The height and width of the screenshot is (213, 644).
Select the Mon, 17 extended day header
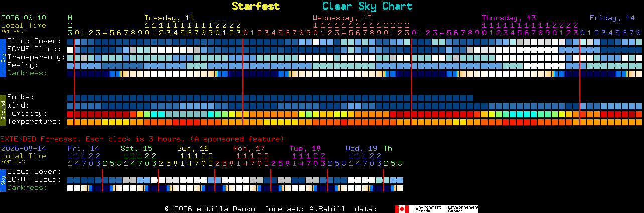coord(249,148)
